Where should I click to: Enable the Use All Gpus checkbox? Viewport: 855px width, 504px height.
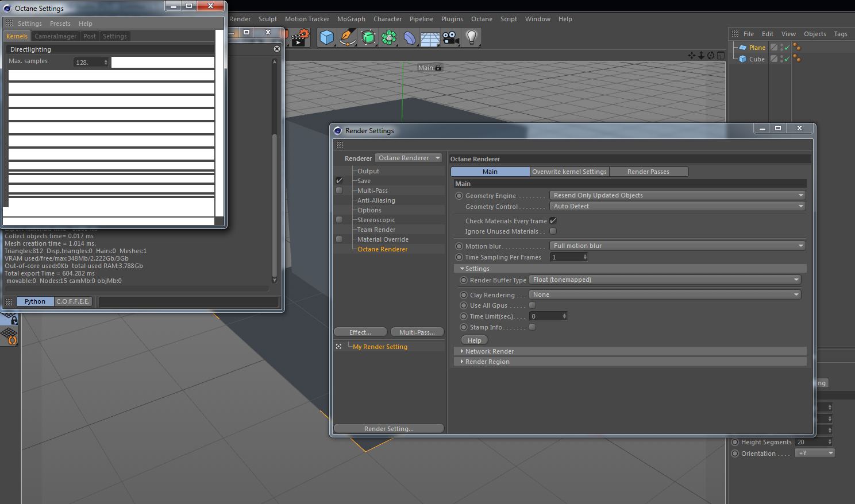532,305
